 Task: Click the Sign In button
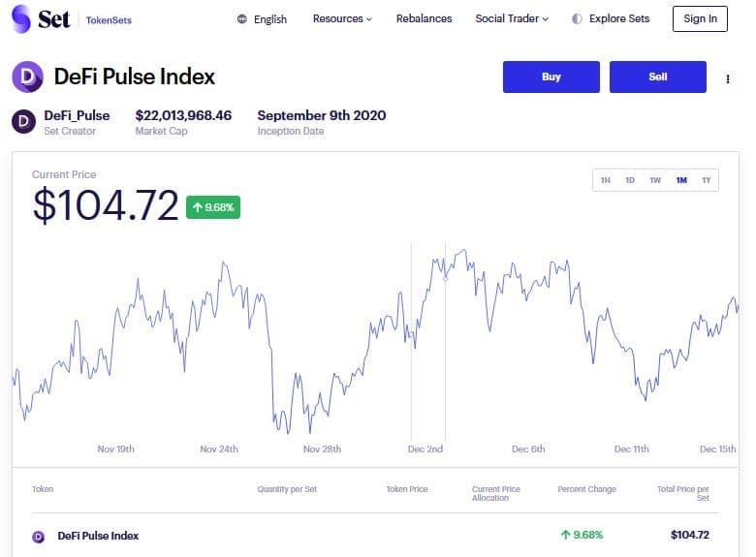tap(700, 18)
